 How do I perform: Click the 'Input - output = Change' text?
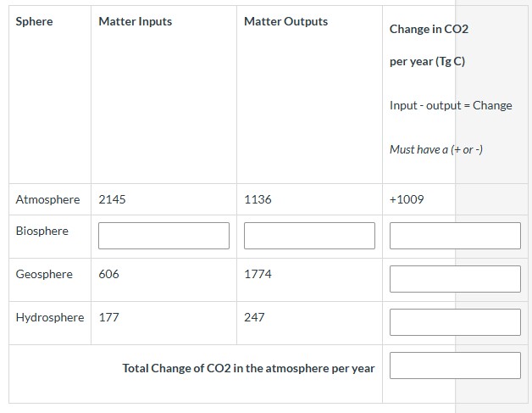click(451, 105)
